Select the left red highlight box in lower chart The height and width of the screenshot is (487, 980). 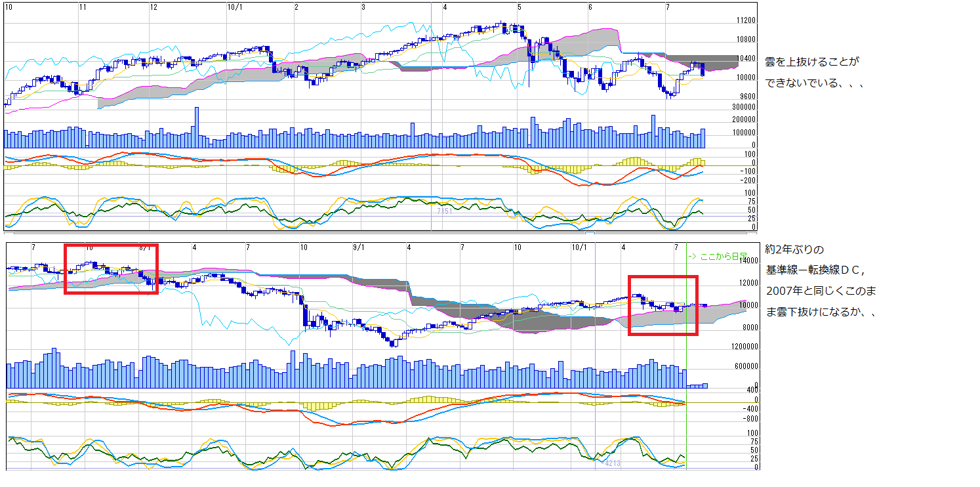pos(111,268)
